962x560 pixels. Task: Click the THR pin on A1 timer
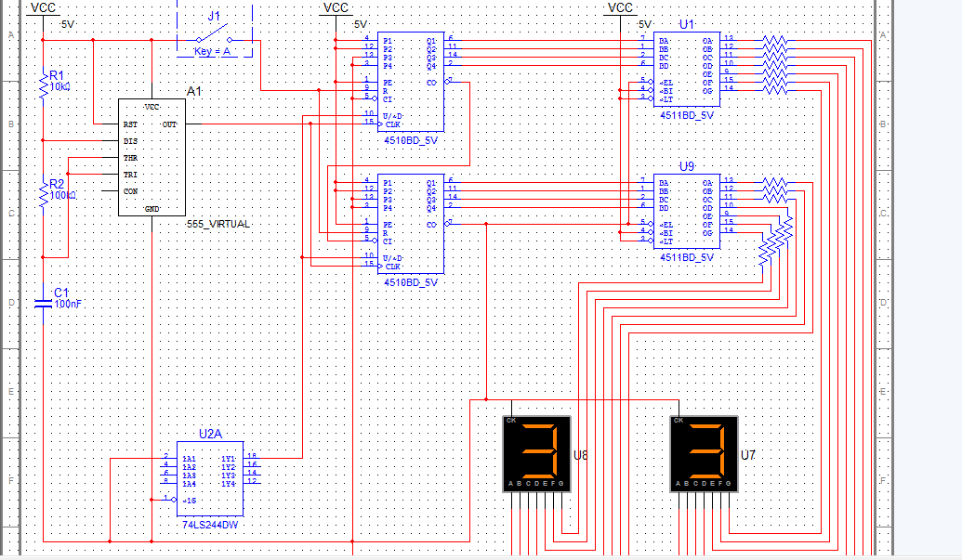(x=130, y=158)
